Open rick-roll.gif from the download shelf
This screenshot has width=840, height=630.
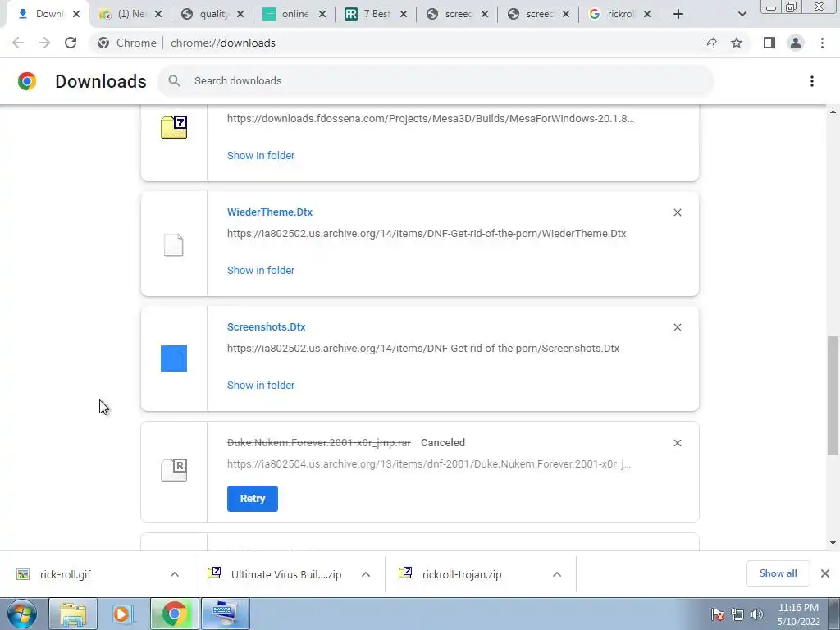tap(66, 574)
